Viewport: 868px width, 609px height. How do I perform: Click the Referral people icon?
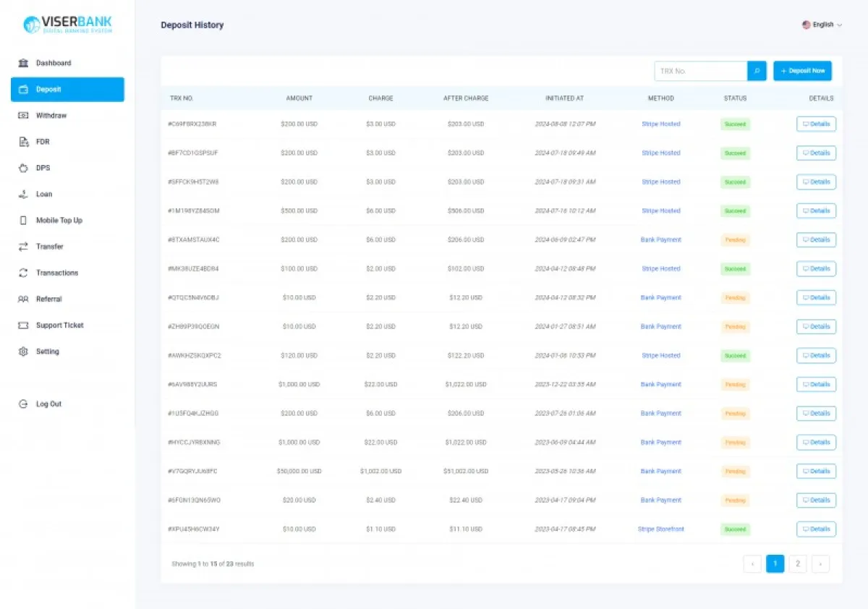click(22, 299)
